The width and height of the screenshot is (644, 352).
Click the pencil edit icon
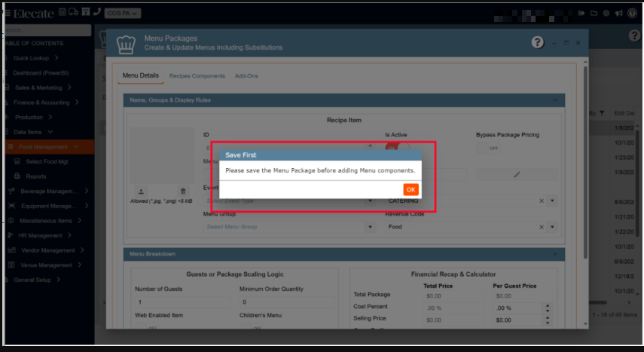point(517,174)
